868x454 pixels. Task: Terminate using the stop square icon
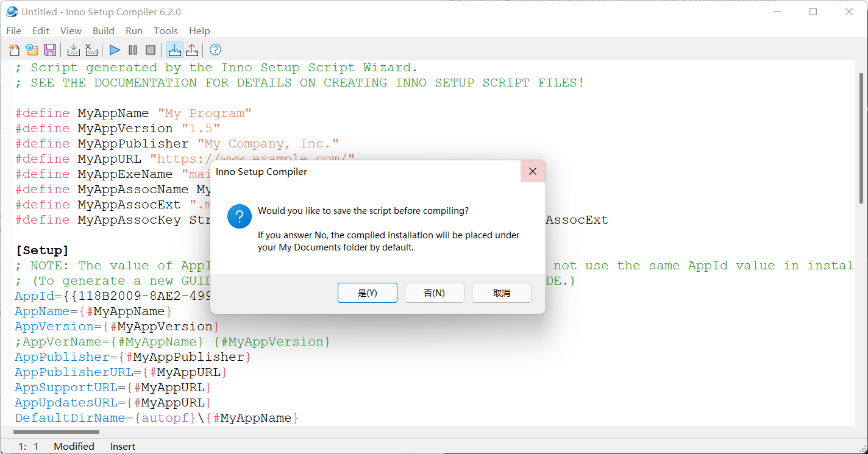pyautogui.click(x=151, y=50)
